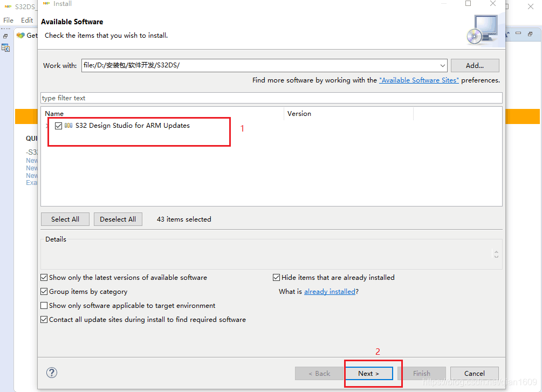Open the help question mark icon
This screenshot has height=392, width=542.
tap(52, 373)
